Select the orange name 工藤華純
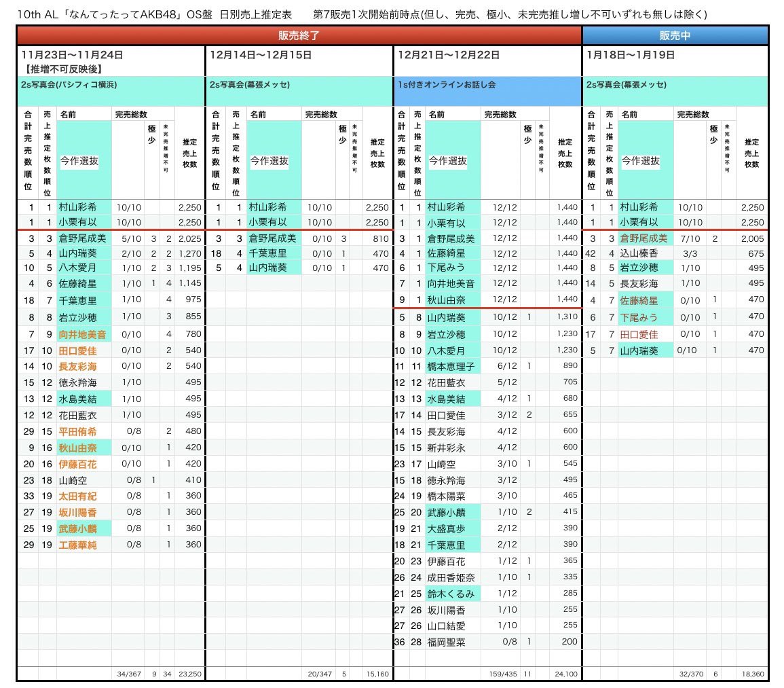Screen dimensions: 784x688 (x=77, y=545)
